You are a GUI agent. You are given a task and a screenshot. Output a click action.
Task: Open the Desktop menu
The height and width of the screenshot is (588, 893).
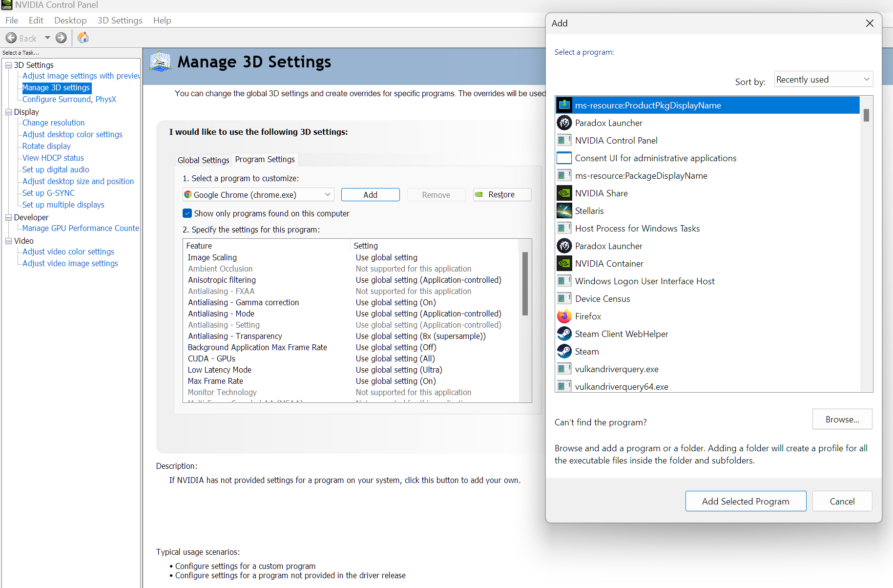point(70,20)
